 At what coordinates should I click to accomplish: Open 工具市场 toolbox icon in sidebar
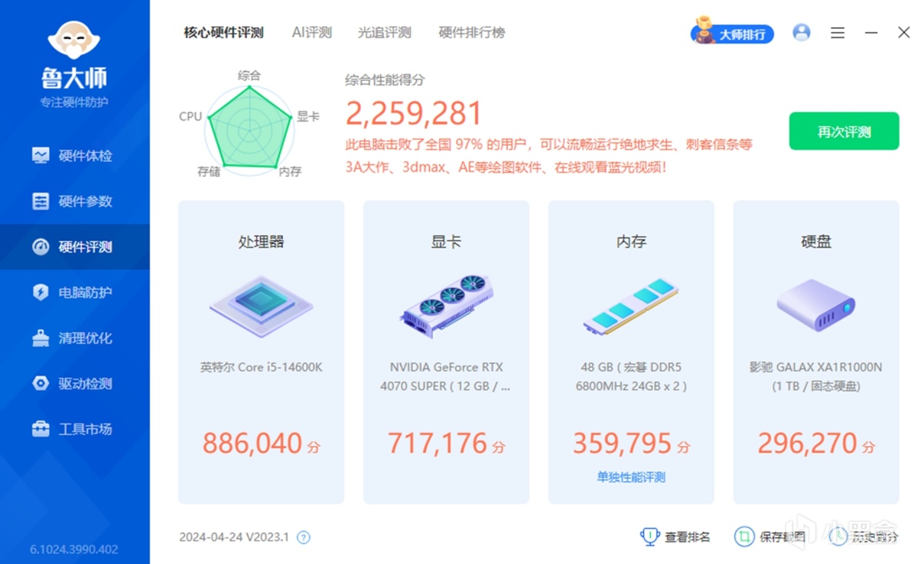click(41, 428)
